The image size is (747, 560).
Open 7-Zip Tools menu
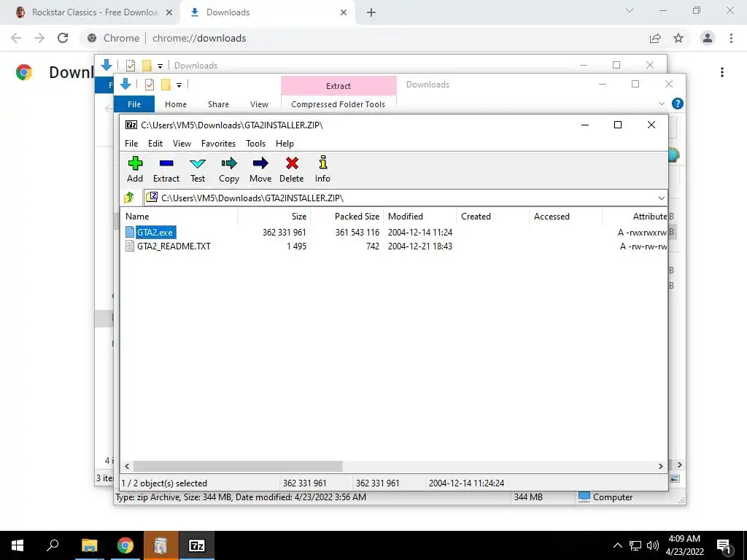coord(255,144)
